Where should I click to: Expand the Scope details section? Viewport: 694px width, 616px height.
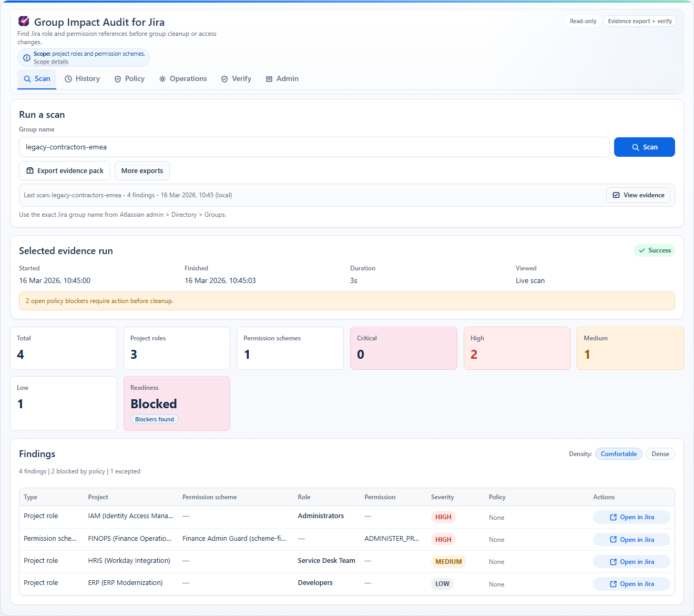pos(50,62)
